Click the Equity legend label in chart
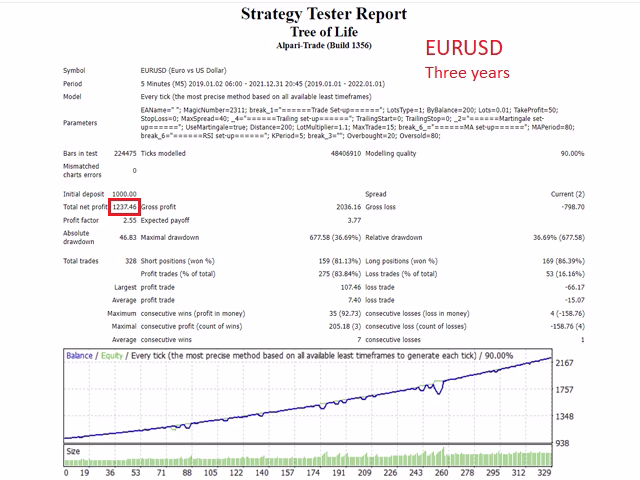The width and height of the screenshot is (640, 480). click(112, 356)
